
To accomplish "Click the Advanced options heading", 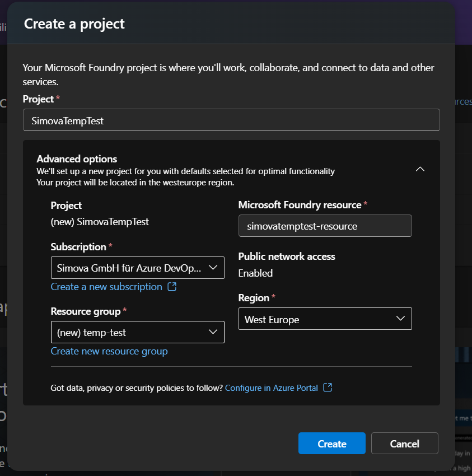I will pos(77,159).
